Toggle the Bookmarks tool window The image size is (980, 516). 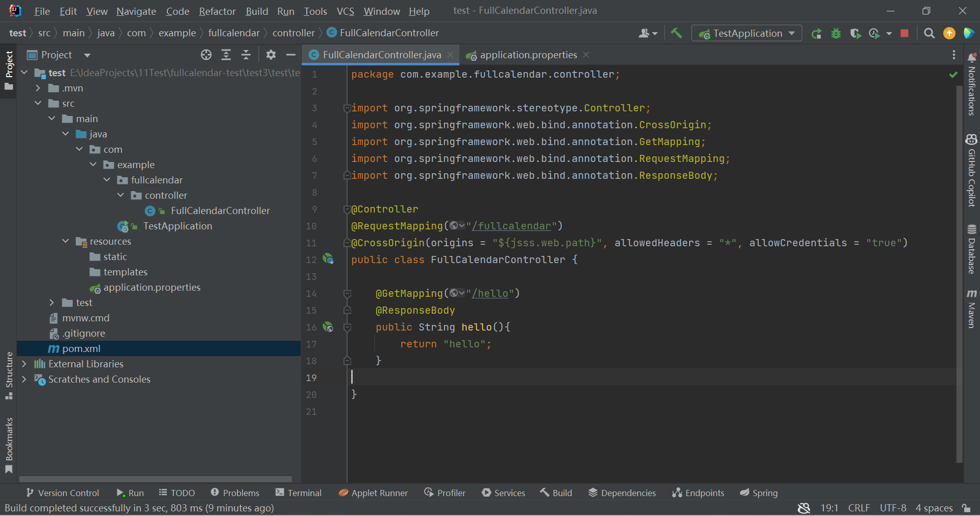click(x=9, y=445)
